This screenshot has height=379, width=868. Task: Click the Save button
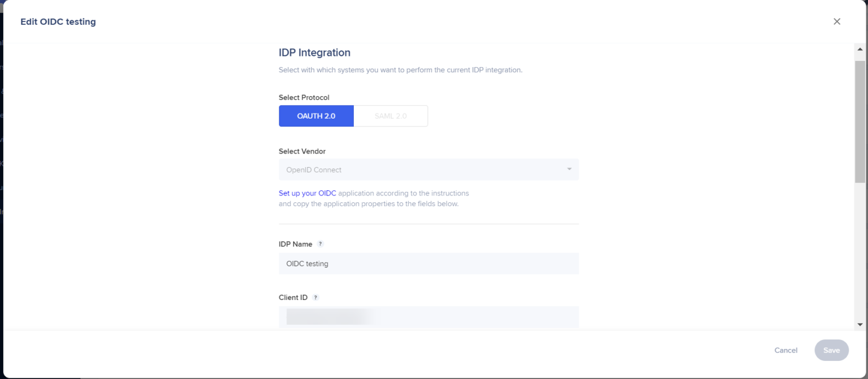pos(831,350)
